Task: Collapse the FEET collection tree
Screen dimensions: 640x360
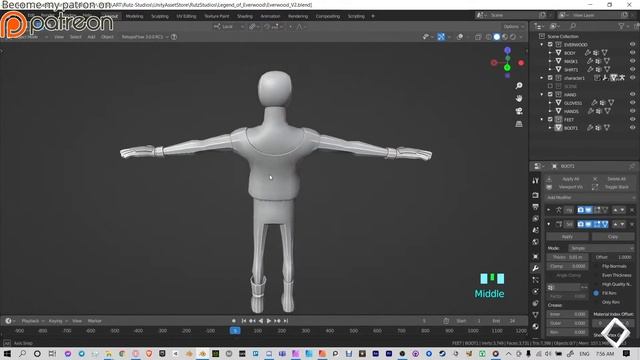Action: point(542,119)
